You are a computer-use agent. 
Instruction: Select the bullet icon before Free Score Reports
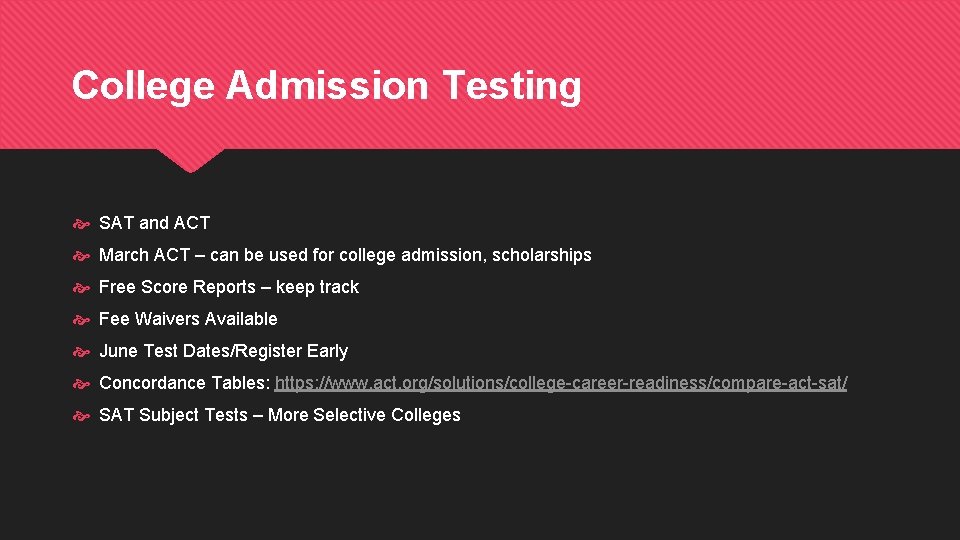tap(82, 288)
